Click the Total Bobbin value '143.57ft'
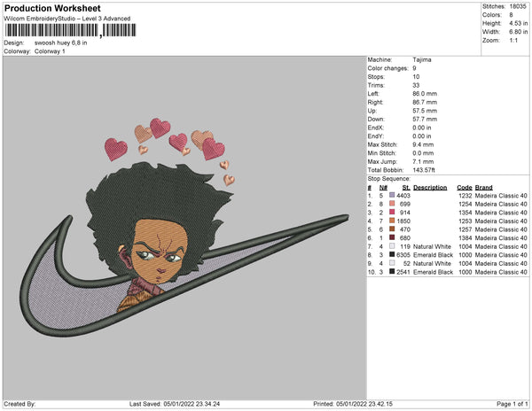The height and width of the screenshot is (411, 532). point(424,170)
